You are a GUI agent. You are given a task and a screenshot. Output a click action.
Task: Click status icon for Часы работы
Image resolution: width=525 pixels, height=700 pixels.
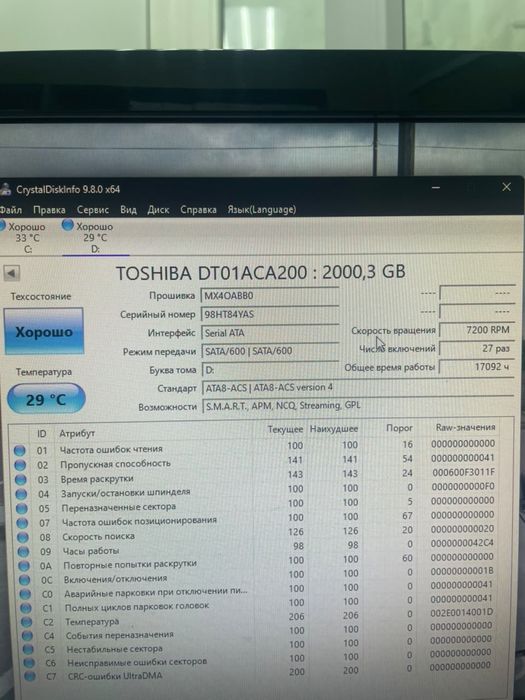23,552
